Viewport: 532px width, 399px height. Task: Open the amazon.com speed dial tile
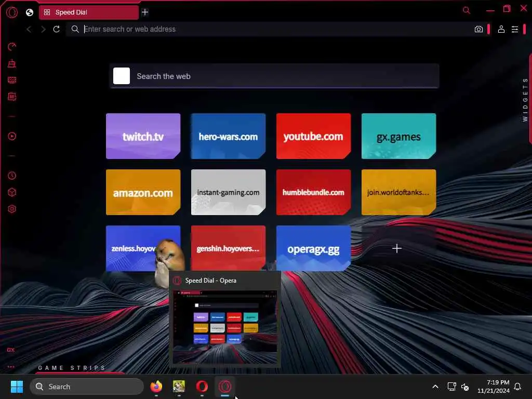(143, 192)
